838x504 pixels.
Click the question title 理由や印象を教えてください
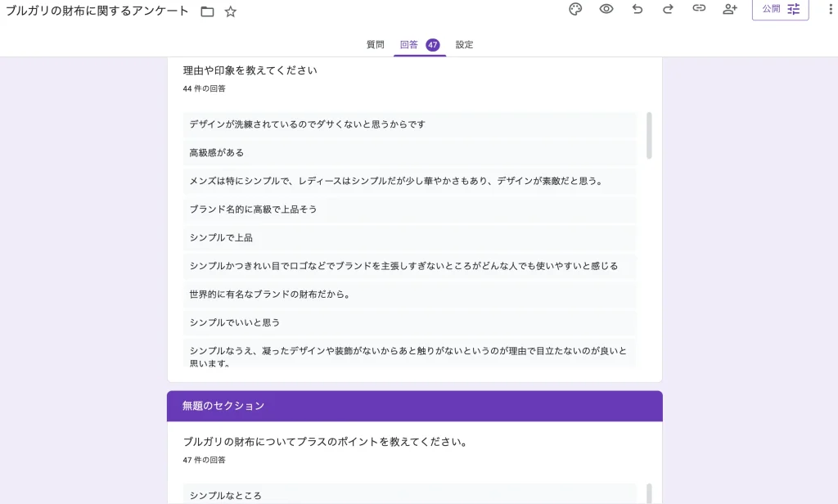tap(250, 70)
